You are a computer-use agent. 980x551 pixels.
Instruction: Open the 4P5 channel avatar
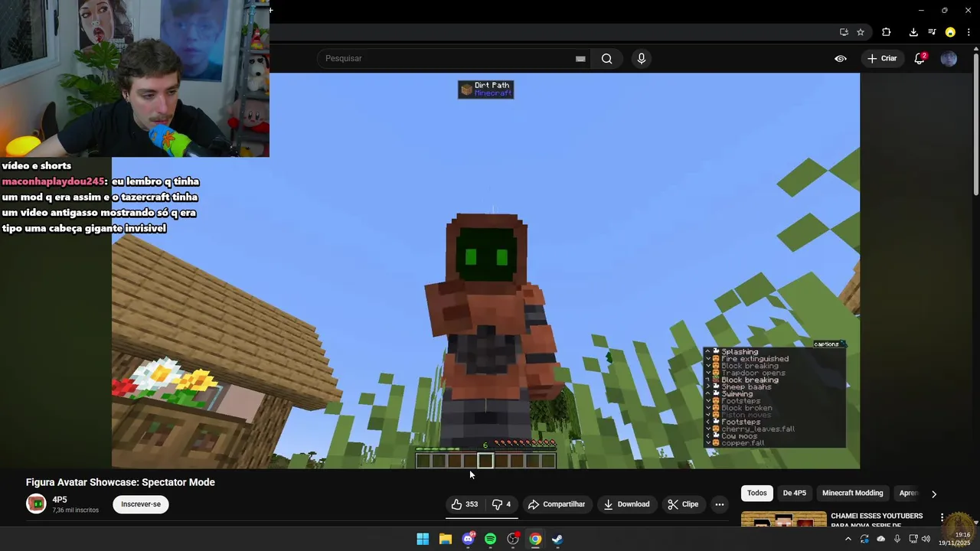36,504
